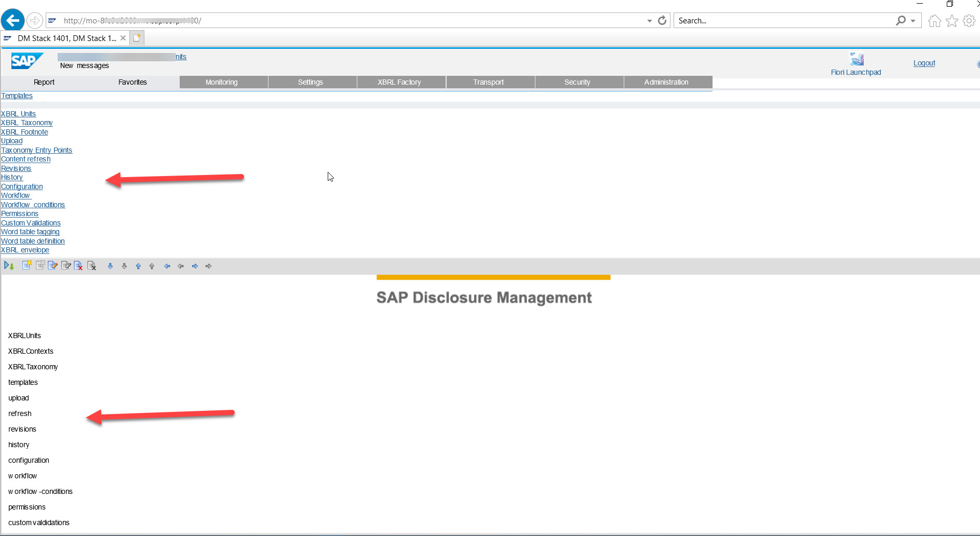Open the Permissions link
The image size is (980, 536).
click(20, 213)
